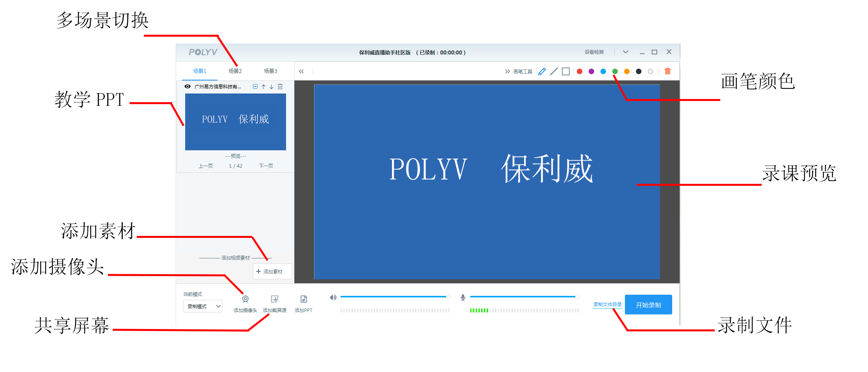Click the 开始录制 button
This screenshot has height=372, width=868.
648,305
